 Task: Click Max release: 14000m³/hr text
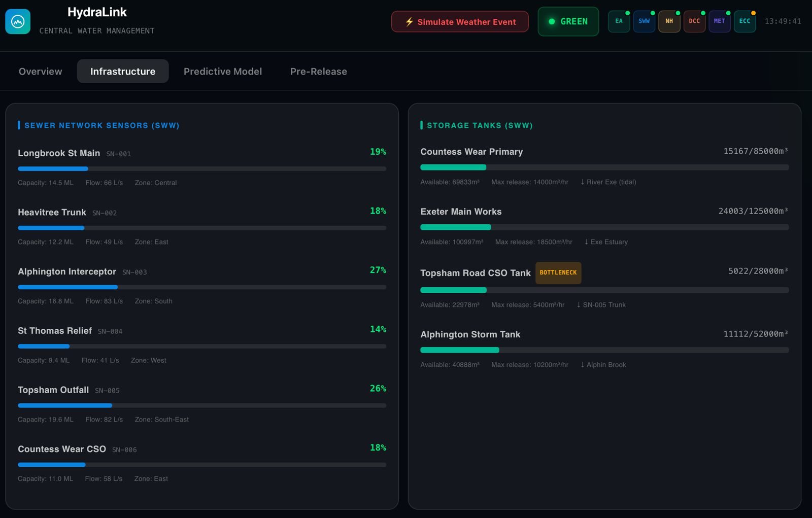(x=530, y=182)
